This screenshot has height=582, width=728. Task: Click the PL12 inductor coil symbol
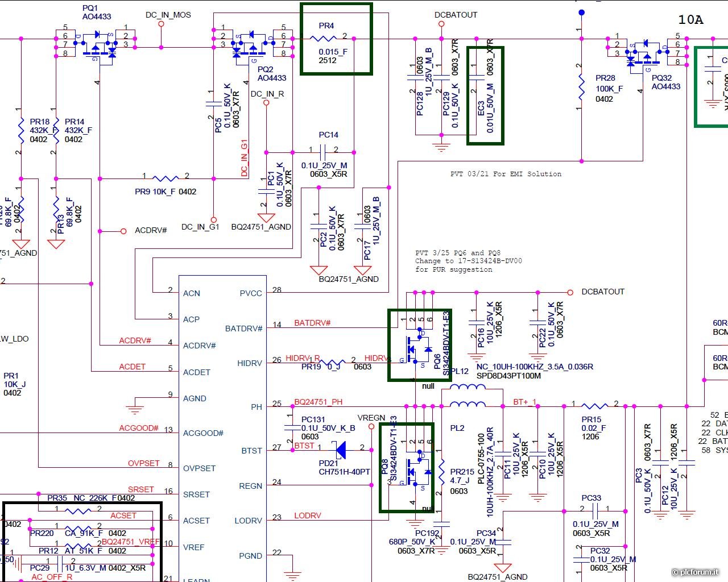pos(468,388)
